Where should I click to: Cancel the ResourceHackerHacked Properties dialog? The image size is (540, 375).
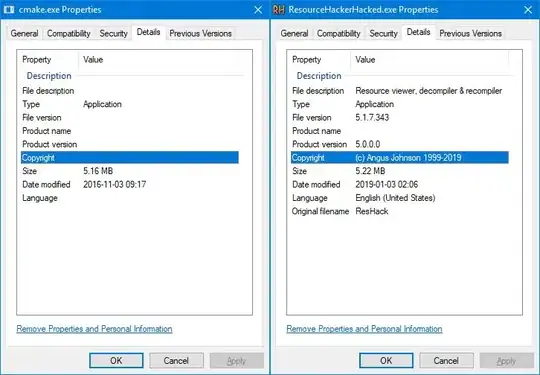446,361
